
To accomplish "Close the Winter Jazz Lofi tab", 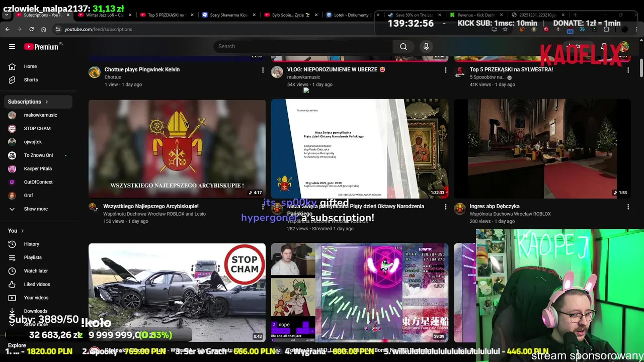I will coord(130,15).
